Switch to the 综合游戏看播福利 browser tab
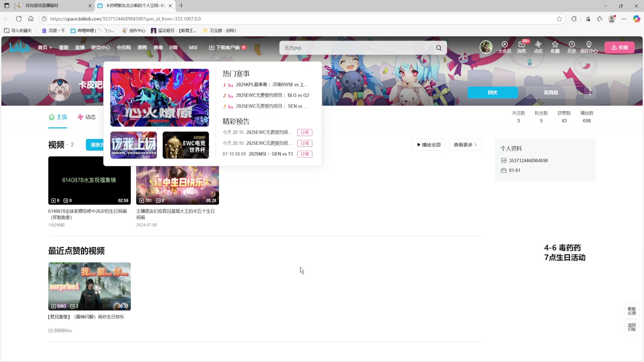The width and height of the screenshot is (644, 362). tap(54, 6)
